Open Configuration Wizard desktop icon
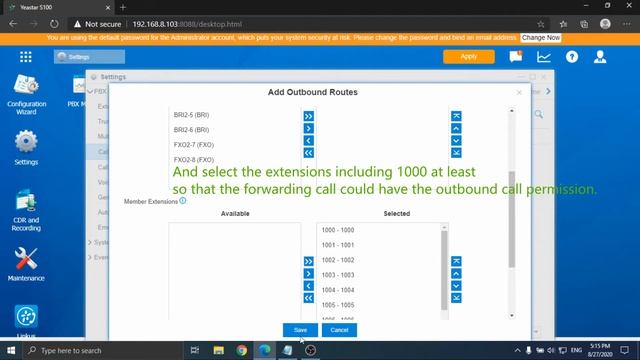Viewport: 640px width, 360px height. tap(27, 94)
